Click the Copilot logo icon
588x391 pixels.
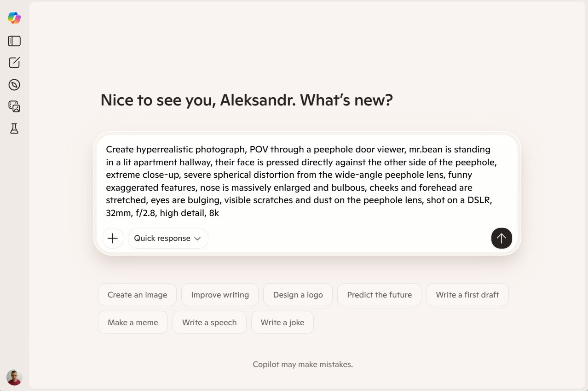coord(14,18)
